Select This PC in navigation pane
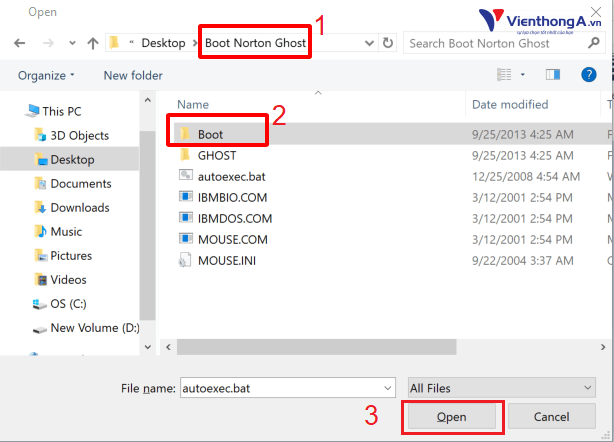 54,111
